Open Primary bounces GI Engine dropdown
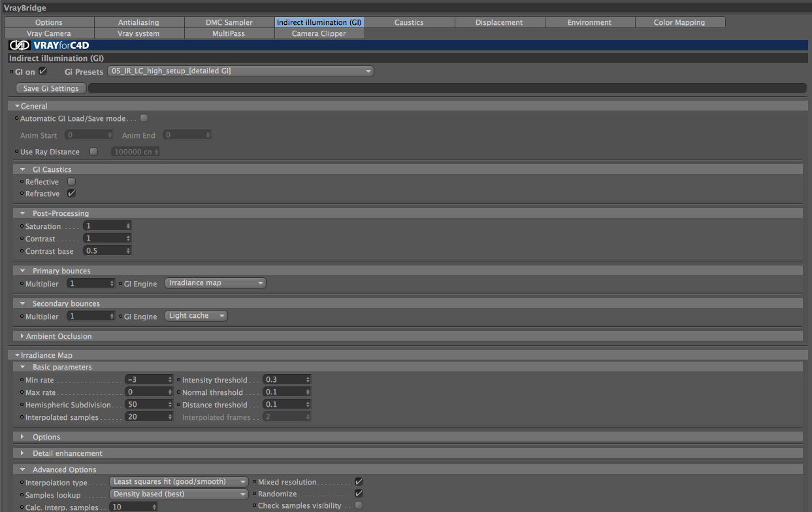The height and width of the screenshot is (512, 812). [x=216, y=283]
